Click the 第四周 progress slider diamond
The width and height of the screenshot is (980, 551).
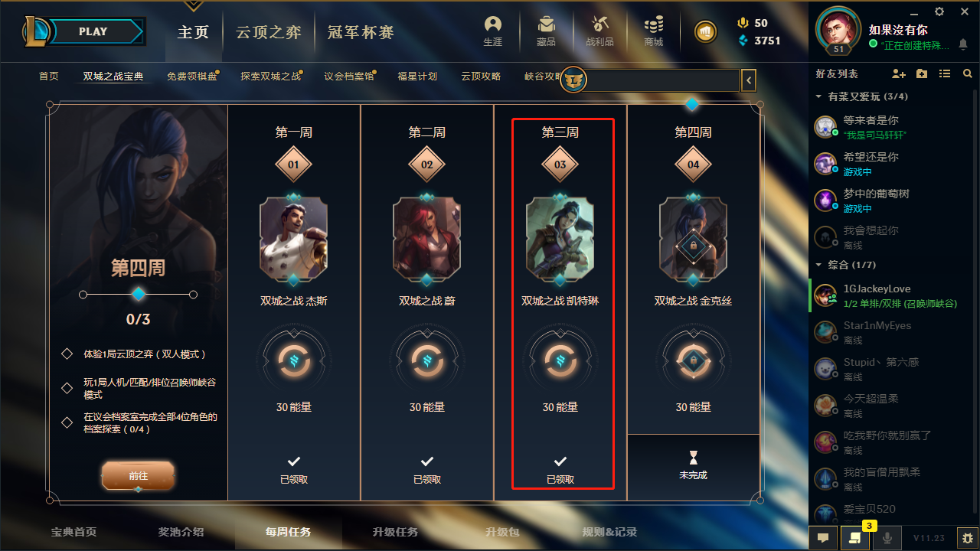pos(139,294)
